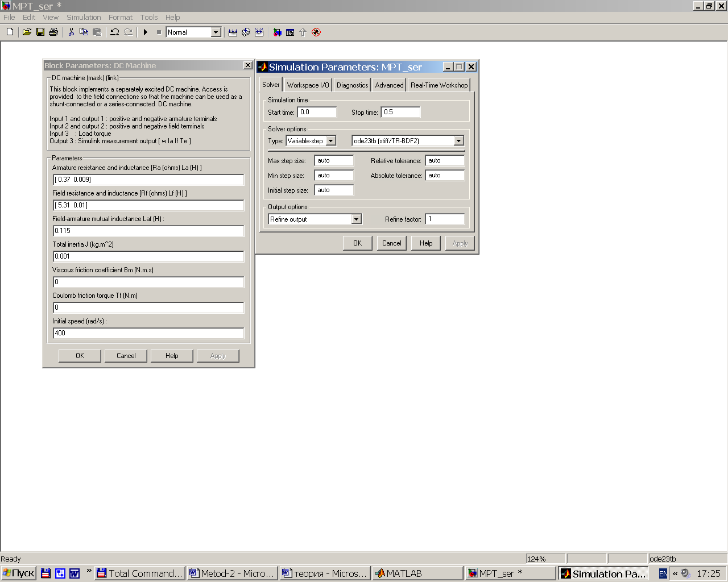Toggle the Model Browser icon
Viewport: 728px width, 582px height.
(290, 32)
